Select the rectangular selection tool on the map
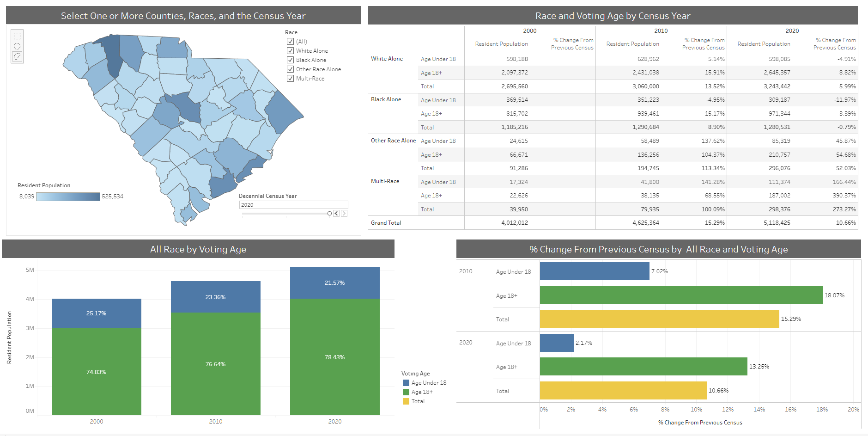Viewport: 868px width, 436px height. click(18, 36)
